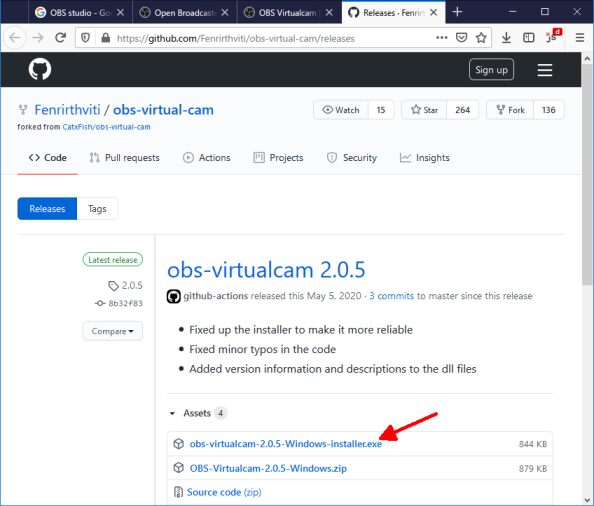Viewport: 594px width, 506px height.
Task: Watch this repository
Action: (341, 110)
